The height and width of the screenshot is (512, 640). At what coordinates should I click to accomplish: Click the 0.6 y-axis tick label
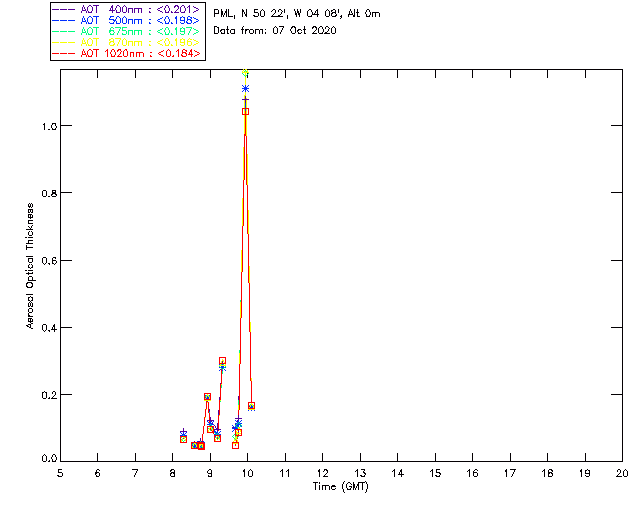49,261
